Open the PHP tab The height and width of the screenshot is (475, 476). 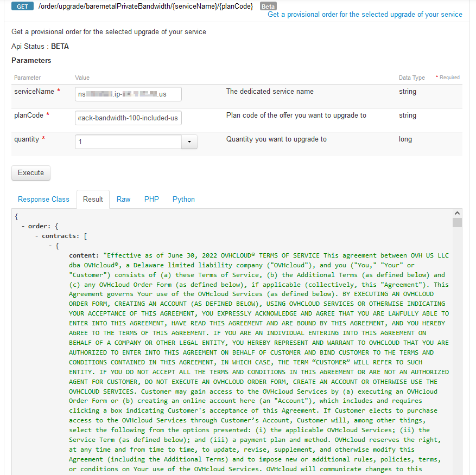pos(151,200)
